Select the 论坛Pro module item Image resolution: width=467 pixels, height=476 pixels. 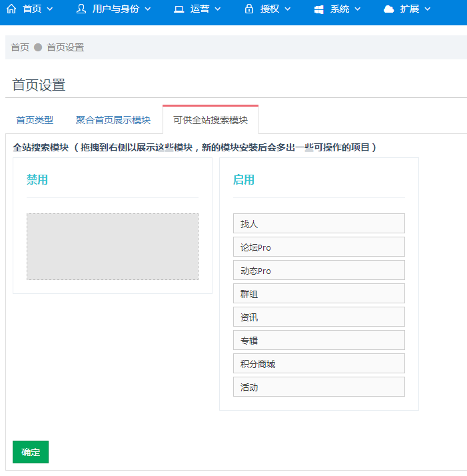click(x=319, y=247)
